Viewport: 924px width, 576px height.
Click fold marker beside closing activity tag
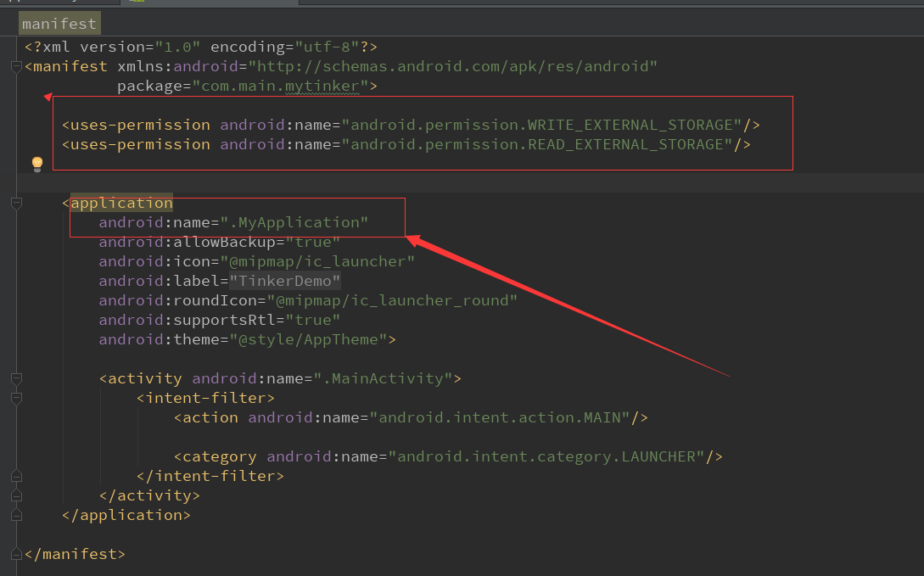pyautogui.click(x=16, y=495)
